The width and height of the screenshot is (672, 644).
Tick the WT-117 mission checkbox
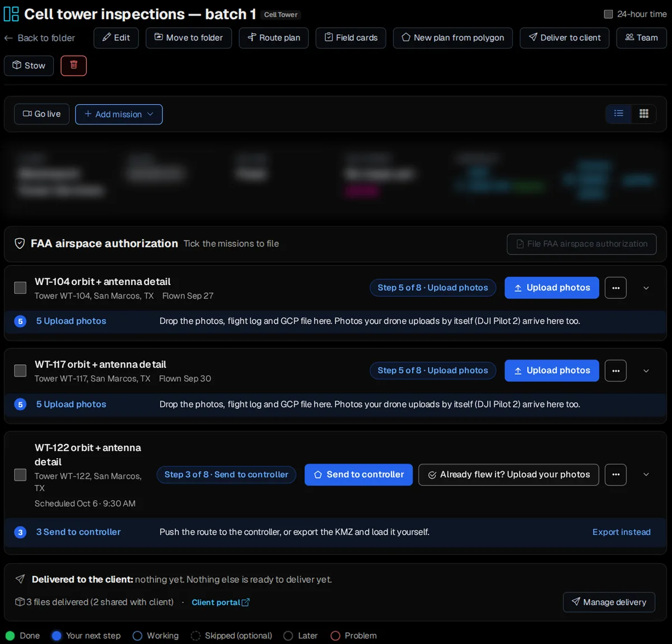click(20, 371)
